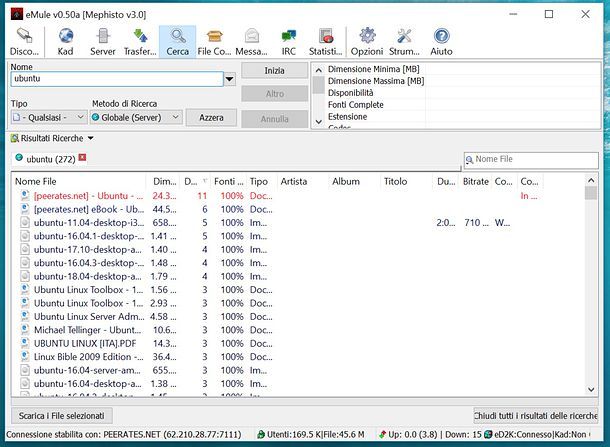Click the UBUNTU LINUX [ITA].PDF document icon
Screen dimensions: 610x447
[x=25, y=344]
